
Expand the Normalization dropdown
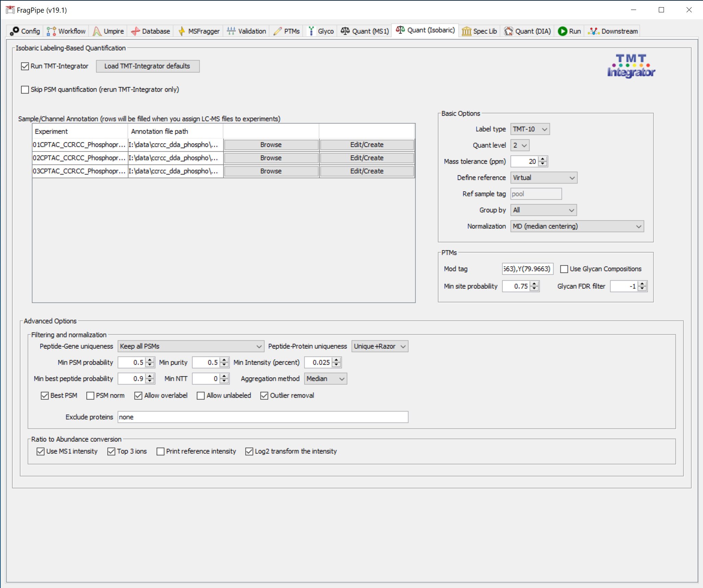577,226
